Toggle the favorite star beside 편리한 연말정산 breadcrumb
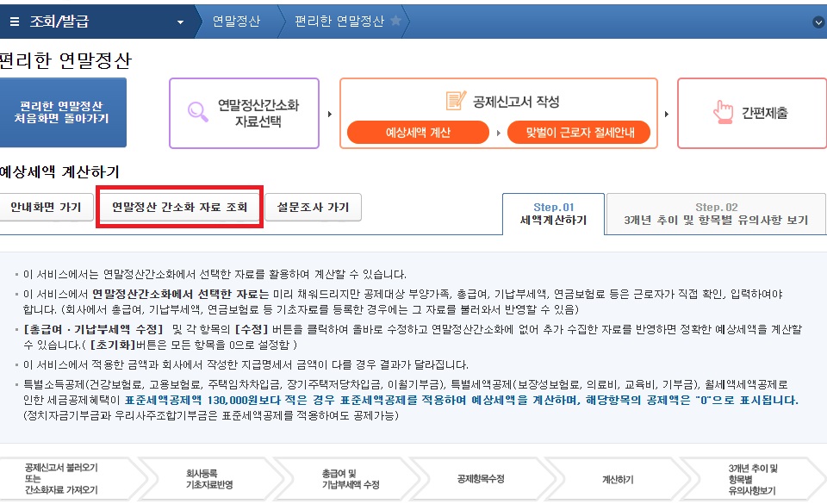Screen dimensions: 827x504 click(x=395, y=21)
